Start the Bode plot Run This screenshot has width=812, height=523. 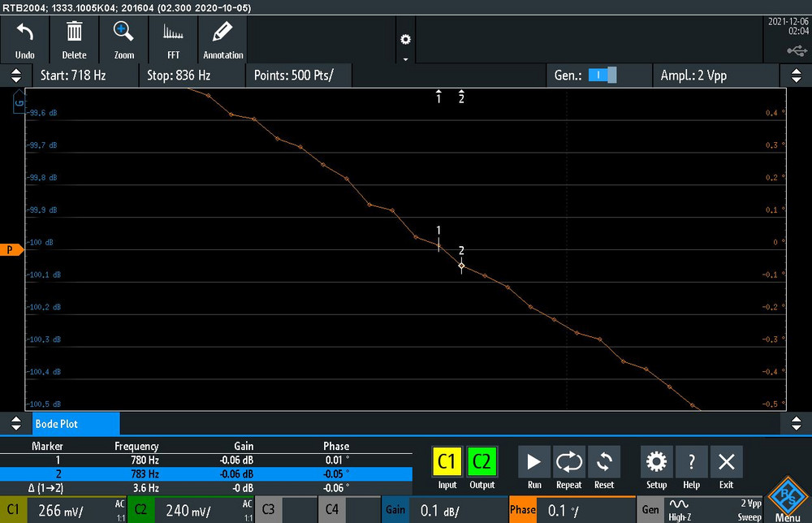click(534, 461)
